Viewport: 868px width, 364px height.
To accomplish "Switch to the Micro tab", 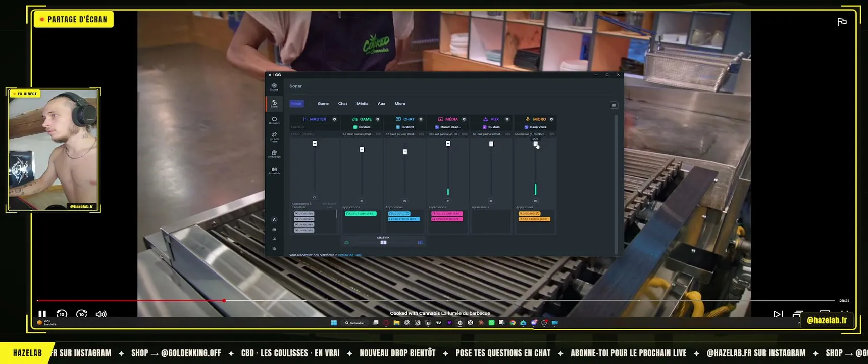I will pos(400,104).
